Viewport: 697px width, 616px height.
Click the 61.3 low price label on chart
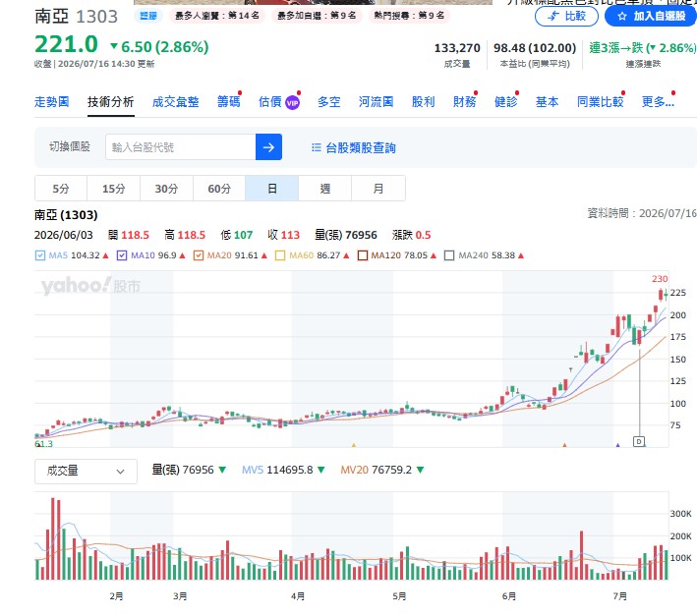click(43, 444)
